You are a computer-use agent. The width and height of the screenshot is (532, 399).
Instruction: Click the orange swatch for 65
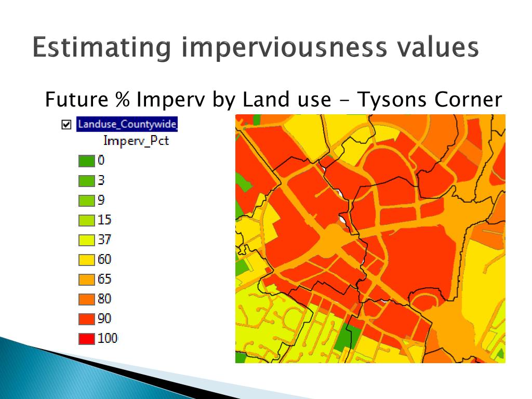tap(87, 279)
